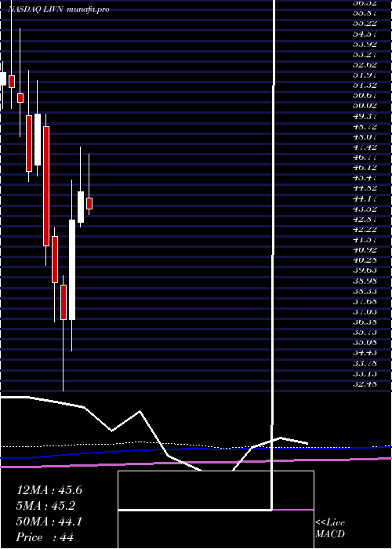The height and width of the screenshot is (549, 392).
Task: Click the 53.92 price axis label
Action: click(x=365, y=44)
